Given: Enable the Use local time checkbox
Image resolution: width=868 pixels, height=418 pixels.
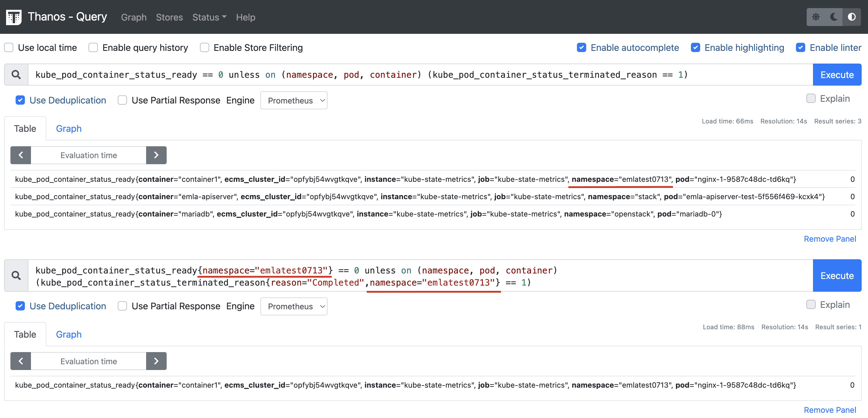Looking at the screenshot, I should click(x=9, y=48).
